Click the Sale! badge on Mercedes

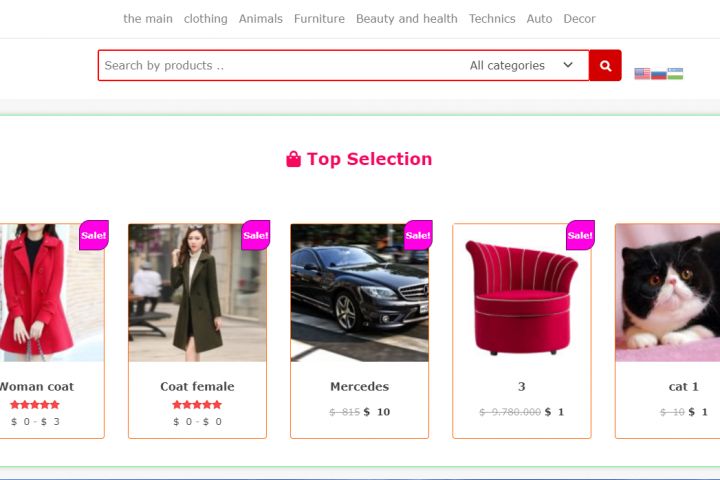click(x=418, y=235)
